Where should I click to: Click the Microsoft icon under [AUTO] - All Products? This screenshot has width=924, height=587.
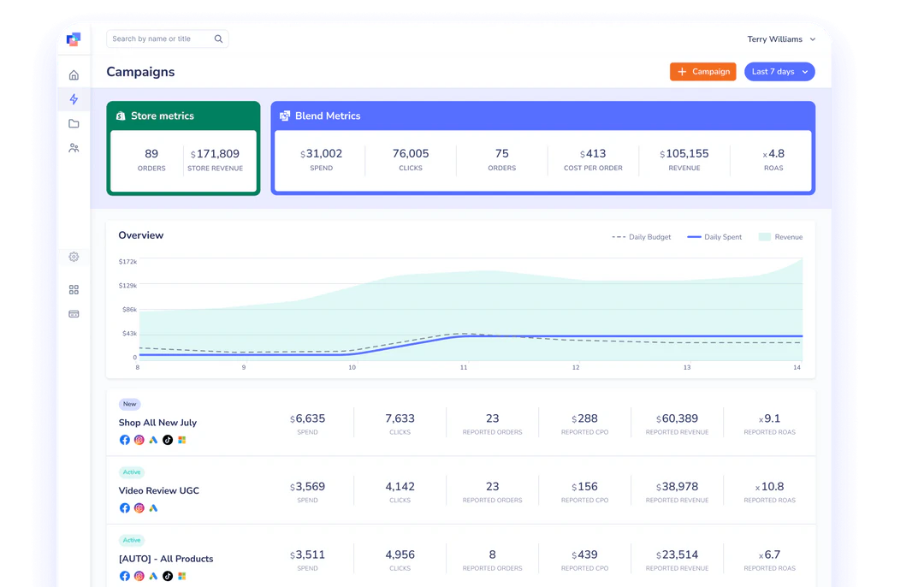click(x=181, y=576)
